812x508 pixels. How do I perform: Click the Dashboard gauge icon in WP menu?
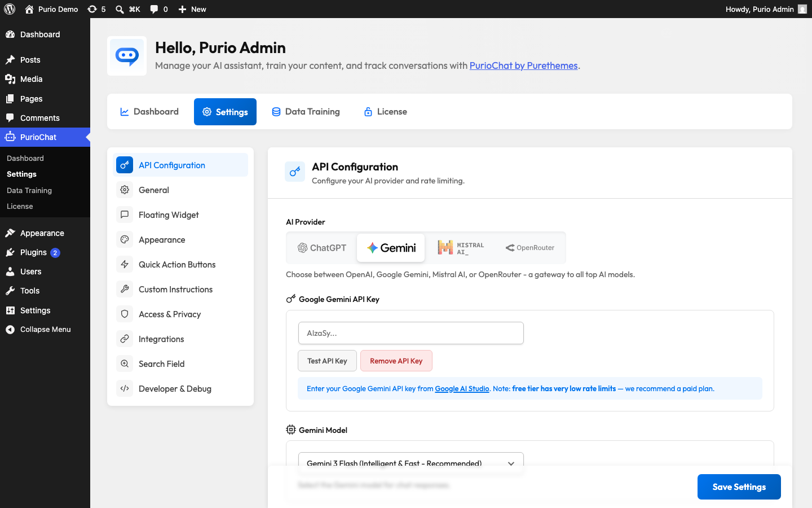click(x=10, y=34)
